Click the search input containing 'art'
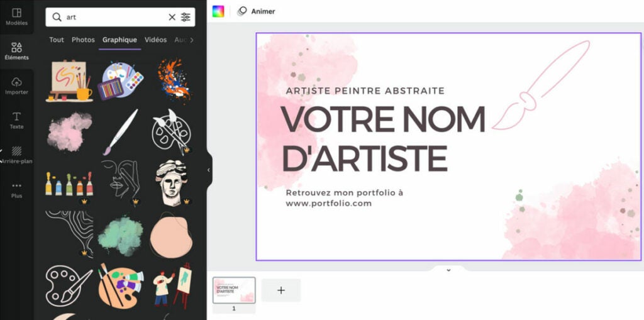The height and width of the screenshot is (320, 644). click(x=115, y=17)
